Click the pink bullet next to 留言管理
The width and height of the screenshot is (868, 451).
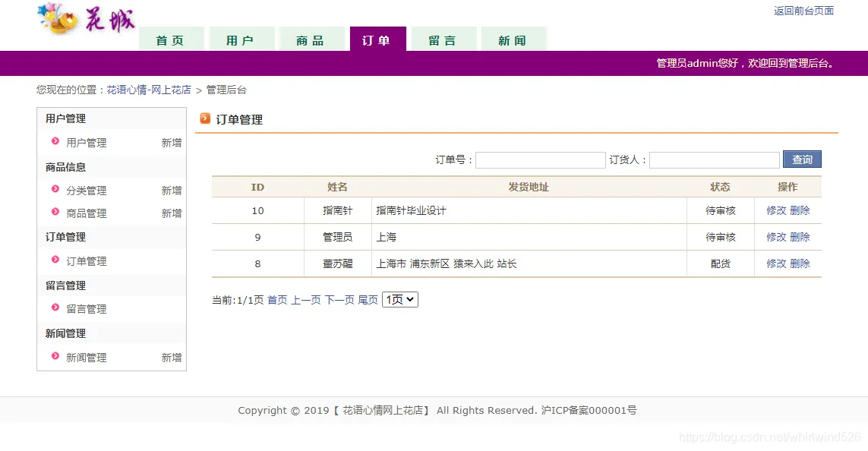coord(55,307)
